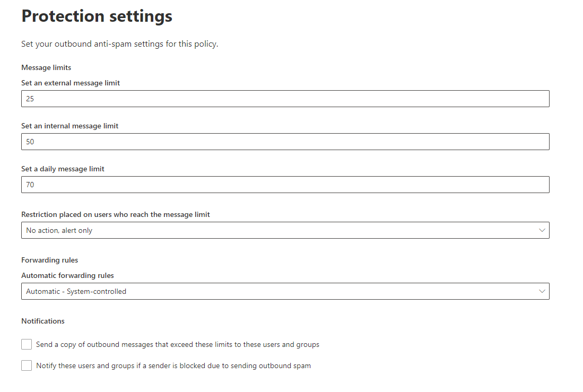
Task: Click the restriction dropdown chevron icon
Action: (542, 230)
